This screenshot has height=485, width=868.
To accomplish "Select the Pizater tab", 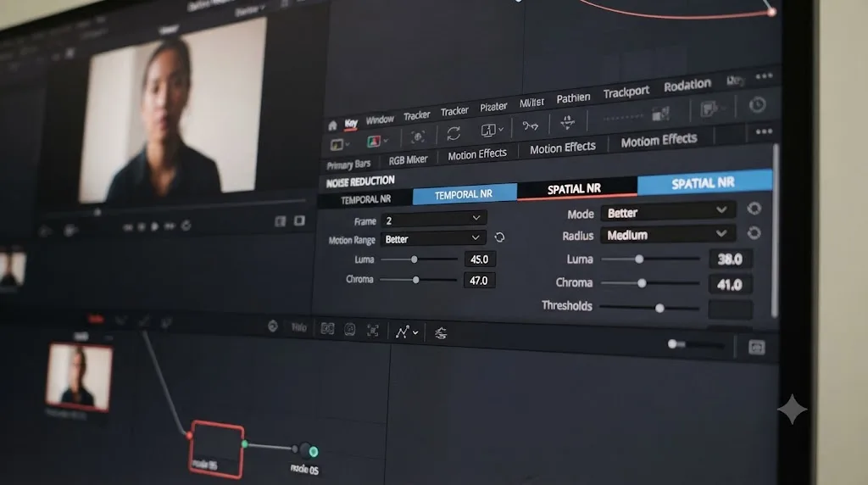I will (x=493, y=106).
